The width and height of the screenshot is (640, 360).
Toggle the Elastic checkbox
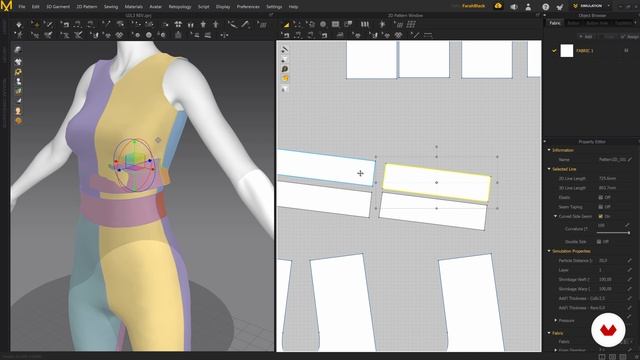click(600, 198)
